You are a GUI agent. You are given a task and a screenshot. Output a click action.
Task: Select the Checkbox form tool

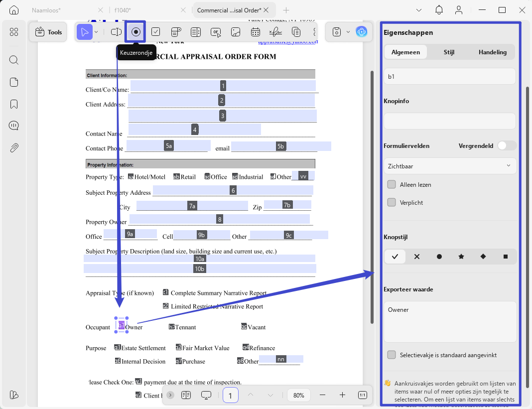(x=156, y=32)
